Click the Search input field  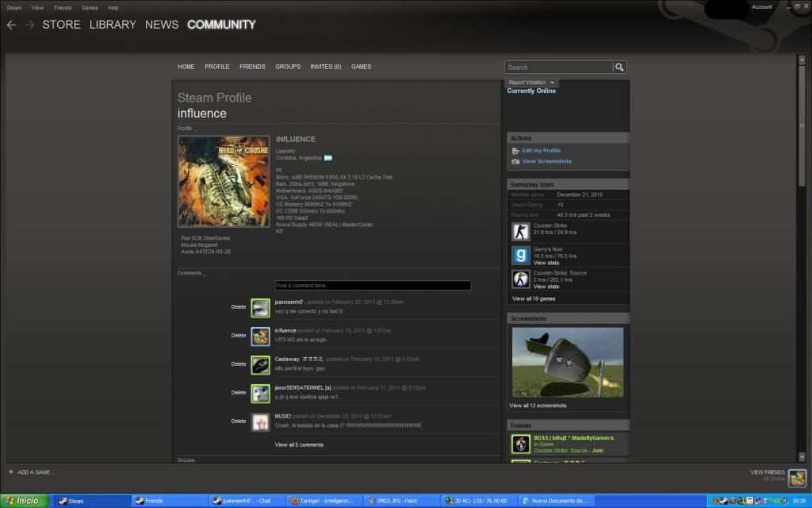click(559, 67)
